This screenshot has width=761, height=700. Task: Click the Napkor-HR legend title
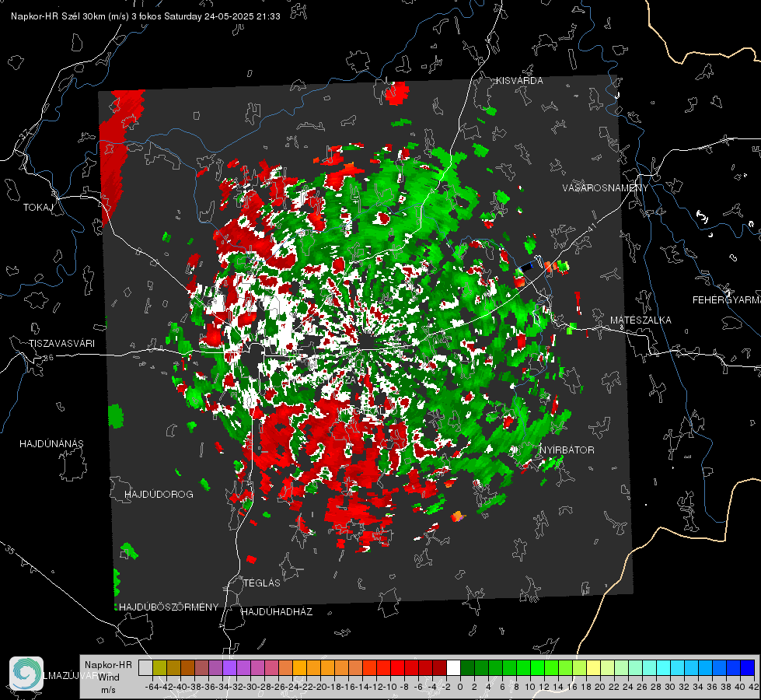coord(108,665)
